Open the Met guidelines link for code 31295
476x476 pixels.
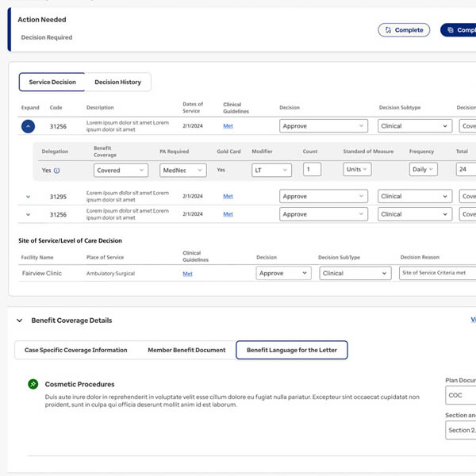tap(228, 197)
